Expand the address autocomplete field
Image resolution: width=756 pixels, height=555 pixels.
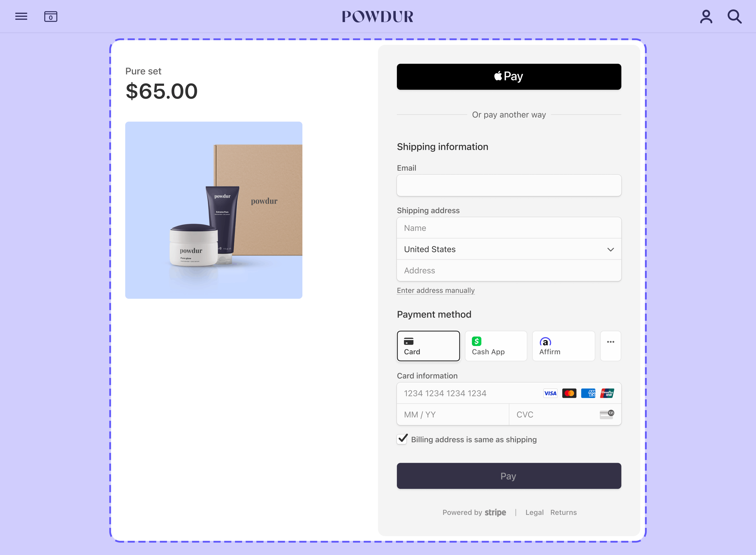coord(508,271)
